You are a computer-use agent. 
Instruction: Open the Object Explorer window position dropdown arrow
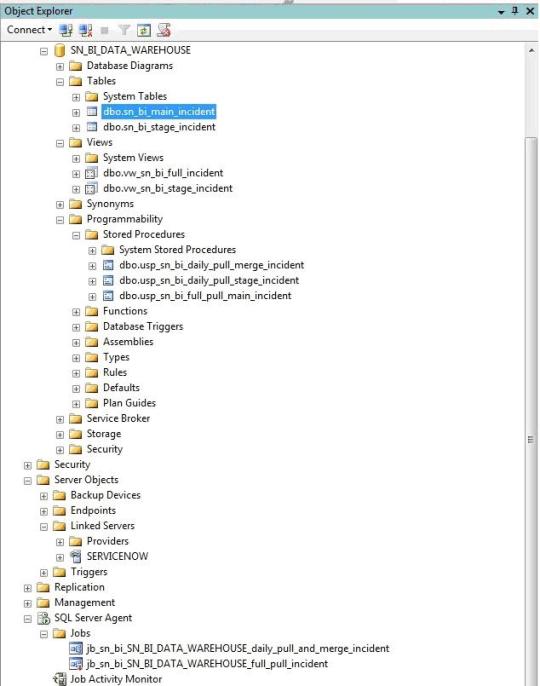501,12
